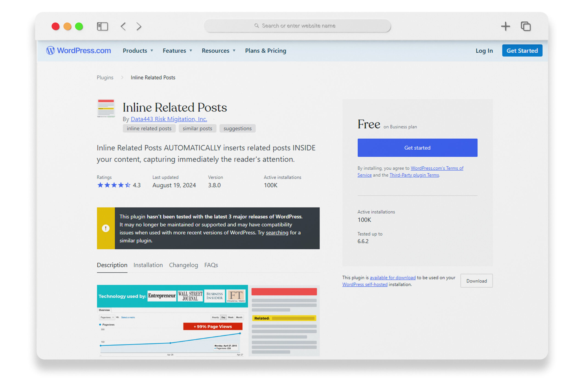Screen dimensions: 588x379
Task: Select the similar posts tag
Action: pyautogui.click(x=197, y=128)
